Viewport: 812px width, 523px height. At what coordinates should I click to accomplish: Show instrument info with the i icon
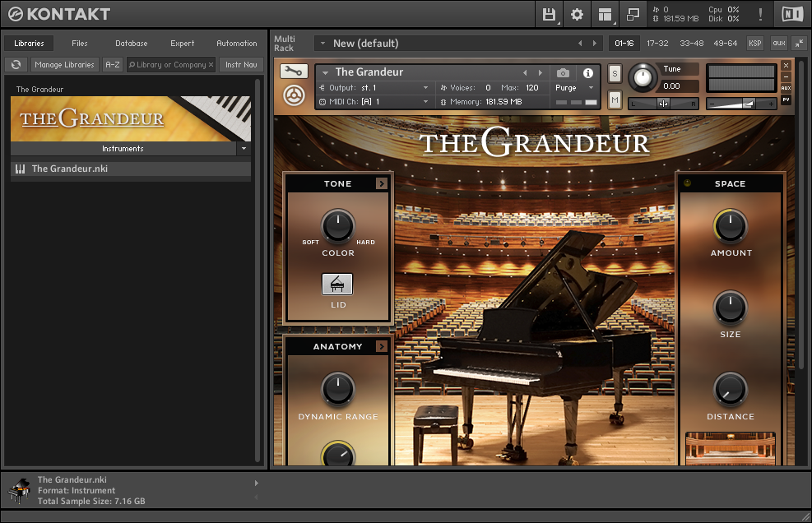point(587,72)
